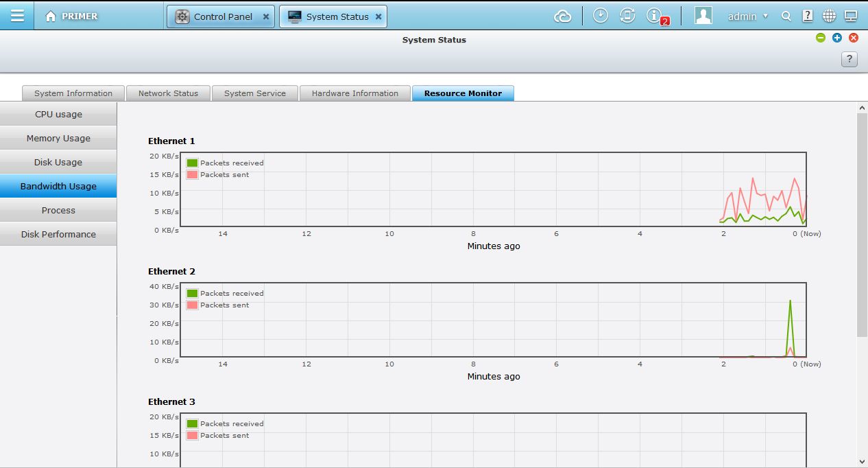
Task: Select the Resource Monitor tab
Action: point(463,93)
